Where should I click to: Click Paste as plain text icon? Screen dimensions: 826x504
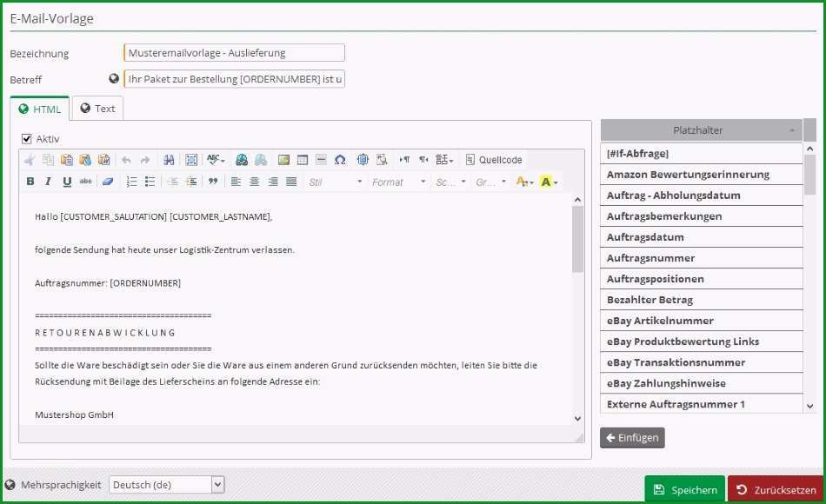[x=85, y=160]
